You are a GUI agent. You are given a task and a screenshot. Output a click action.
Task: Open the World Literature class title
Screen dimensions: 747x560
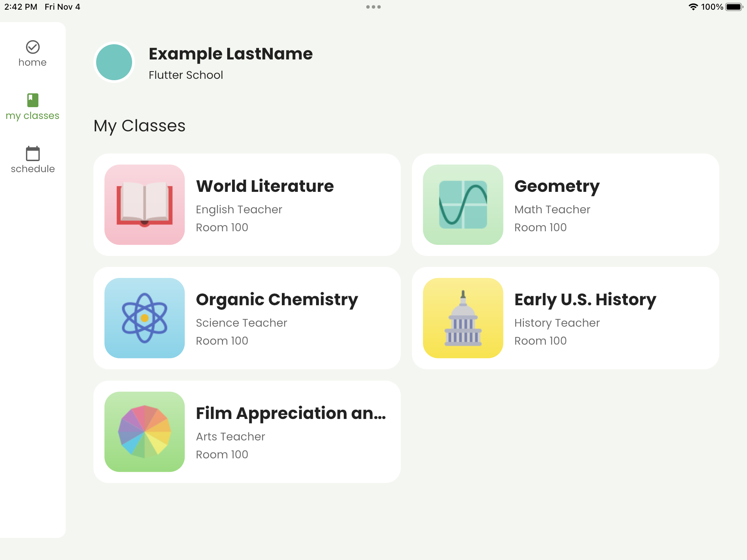point(265,186)
